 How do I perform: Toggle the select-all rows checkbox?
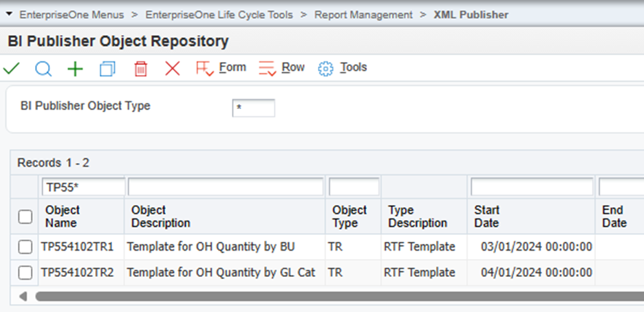25,217
